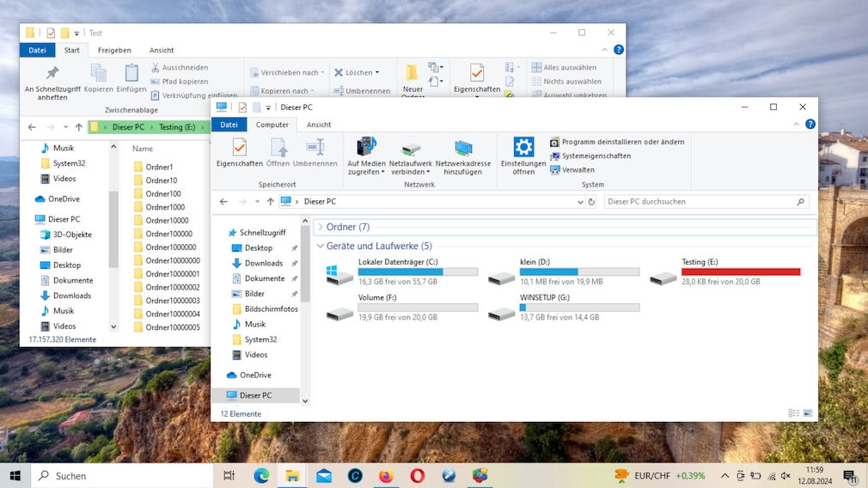This screenshot has width=868, height=488.
Task: Collapse the Geräte und Laufwerke section
Action: tap(321, 246)
